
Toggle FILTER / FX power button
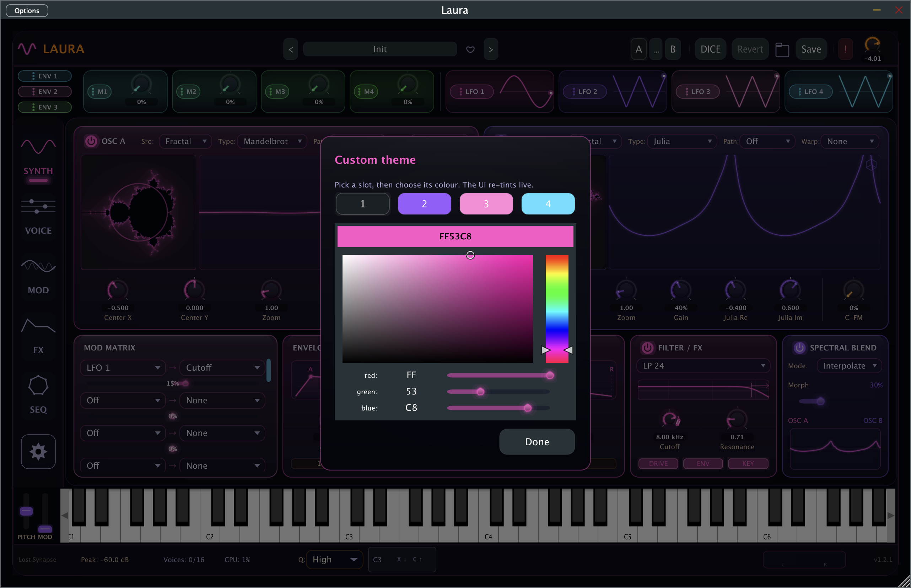pos(647,348)
